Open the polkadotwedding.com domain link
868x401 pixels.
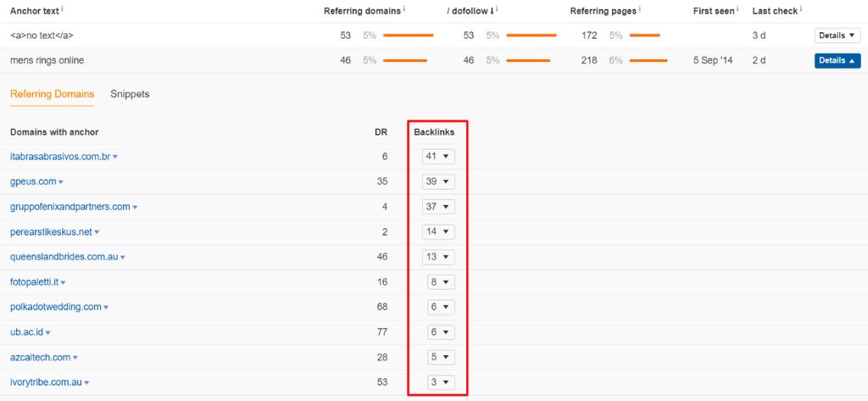coord(55,307)
